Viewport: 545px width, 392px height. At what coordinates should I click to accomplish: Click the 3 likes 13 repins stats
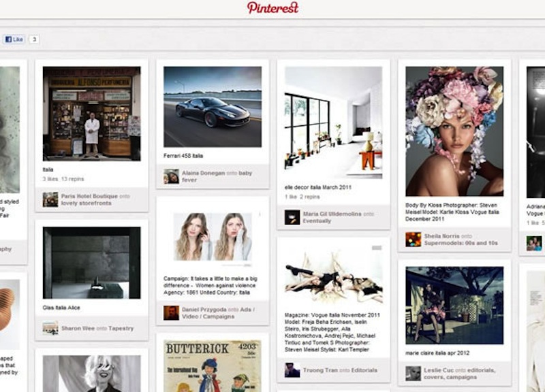[x=63, y=179]
